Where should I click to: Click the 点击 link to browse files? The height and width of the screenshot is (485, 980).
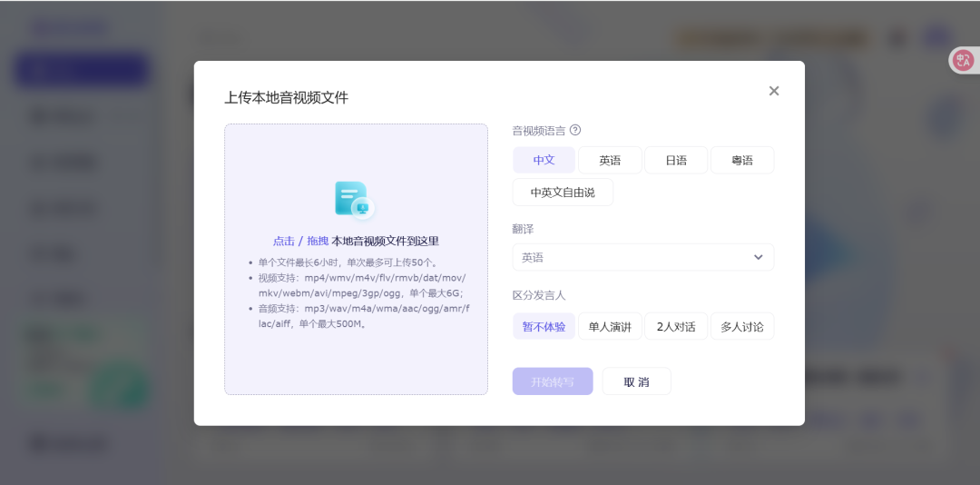click(x=284, y=242)
